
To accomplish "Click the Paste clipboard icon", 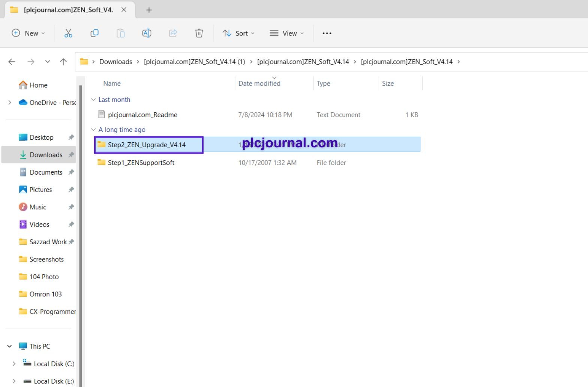I will click(120, 33).
